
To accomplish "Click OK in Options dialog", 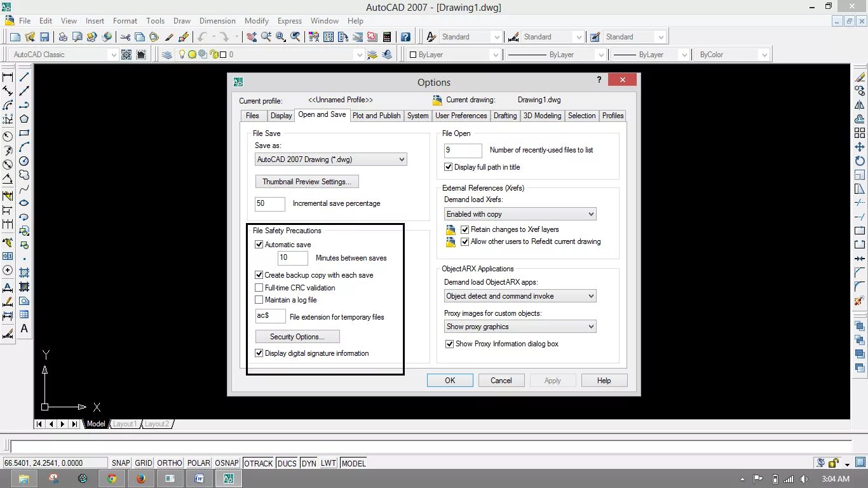I will tap(450, 381).
